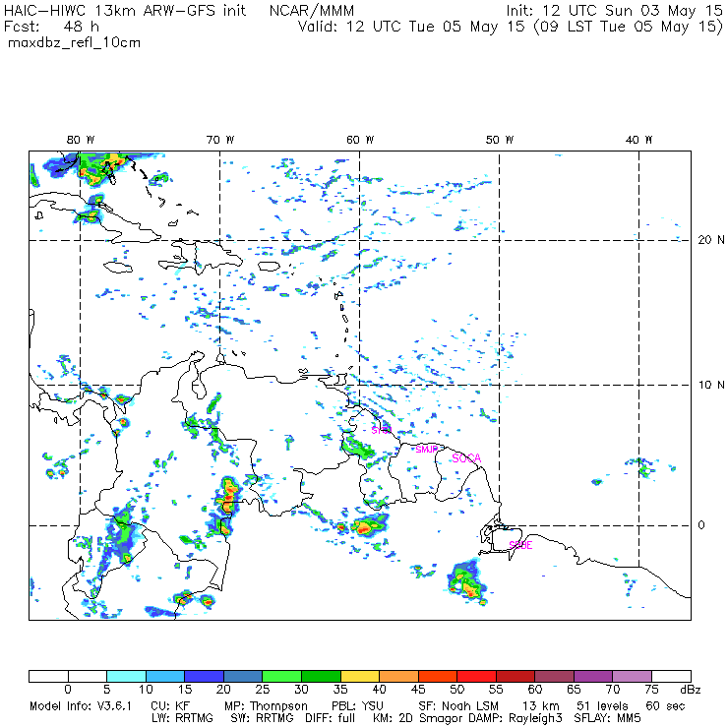The height and width of the screenshot is (728, 728).
Task: Click 'Model Info: V3.6.1' footer text
Action: click(x=81, y=706)
